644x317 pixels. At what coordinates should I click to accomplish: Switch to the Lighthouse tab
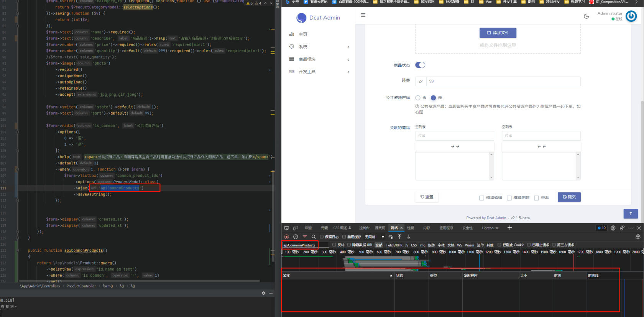490,228
